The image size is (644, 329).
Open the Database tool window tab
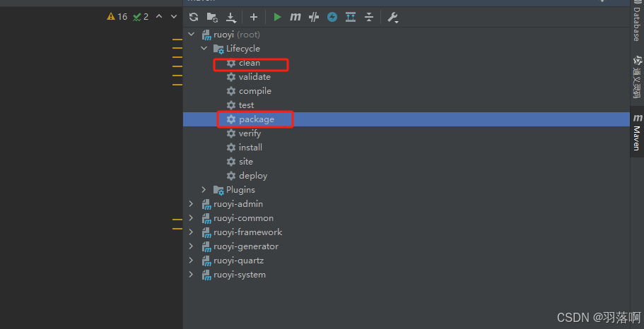click(637, 21)
